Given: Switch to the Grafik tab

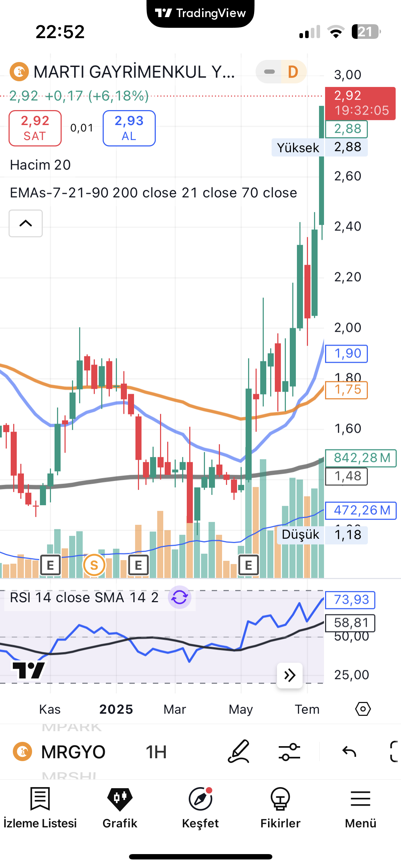Looking at the screenshot, I should click(x=120, y=808).
